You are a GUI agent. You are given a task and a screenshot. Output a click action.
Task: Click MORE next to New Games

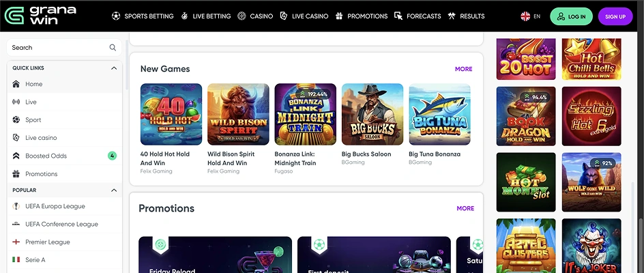point(463,69)
